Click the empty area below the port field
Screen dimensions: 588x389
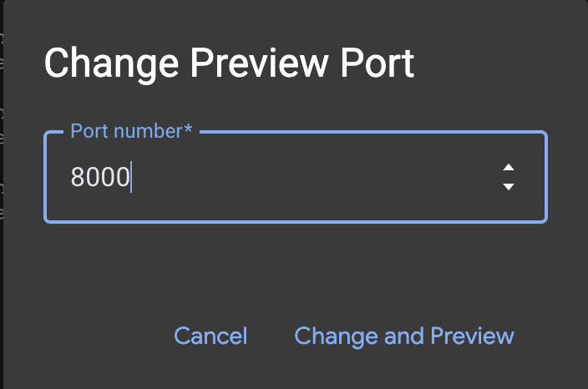click(x=292, y=263)
